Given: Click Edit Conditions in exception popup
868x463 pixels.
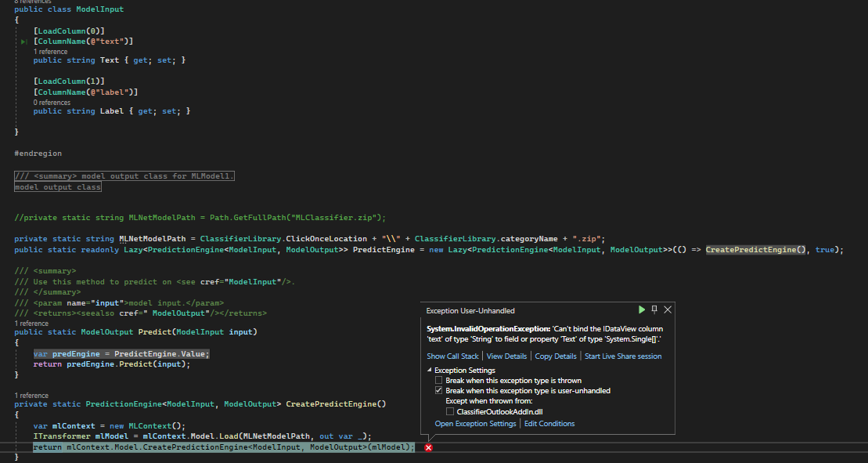Looking at the screenshot, I should [549, 423].
